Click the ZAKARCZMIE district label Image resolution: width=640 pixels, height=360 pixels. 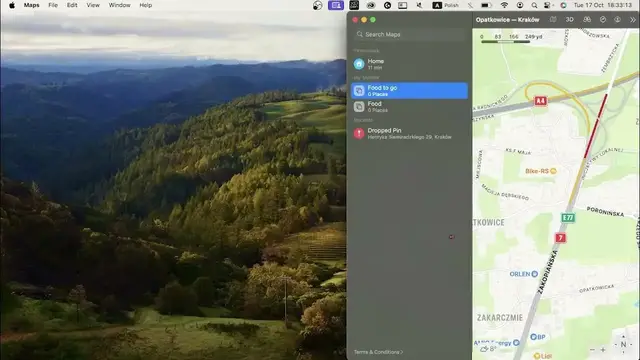(500, 318)
